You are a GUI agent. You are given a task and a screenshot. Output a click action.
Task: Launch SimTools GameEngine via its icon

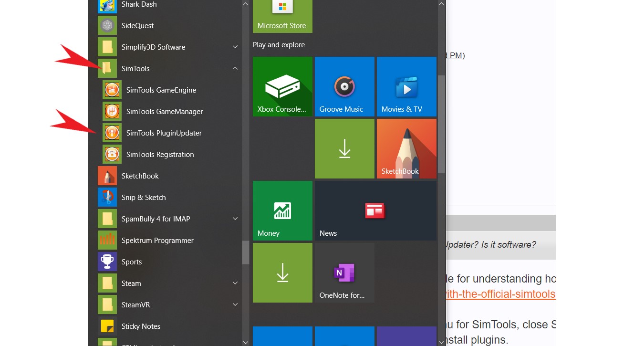112,90
